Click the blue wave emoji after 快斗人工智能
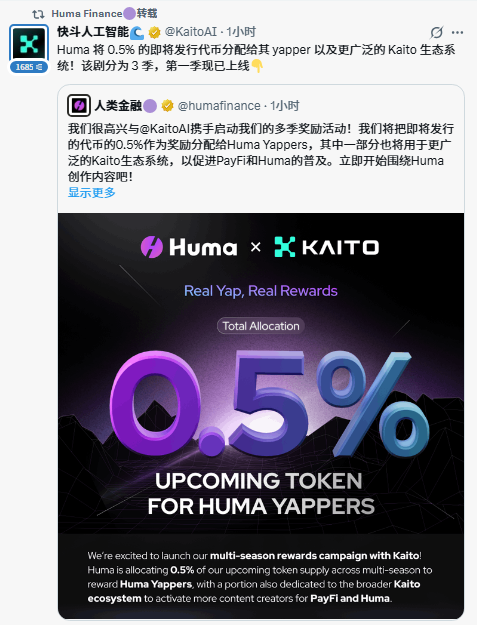Viewport: 477px width, 625px height. 137,32
